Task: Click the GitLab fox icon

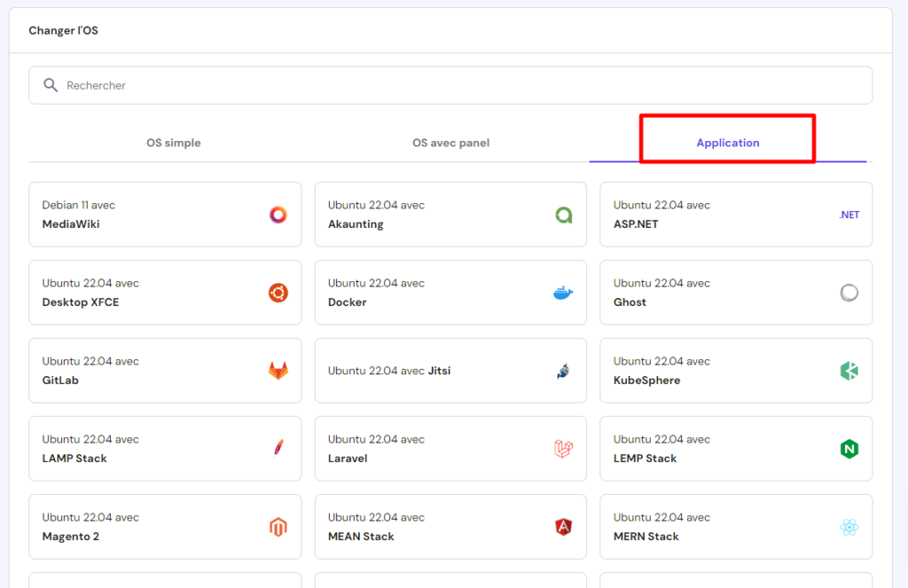Action: pyautogui.click(x=278, y=371)
